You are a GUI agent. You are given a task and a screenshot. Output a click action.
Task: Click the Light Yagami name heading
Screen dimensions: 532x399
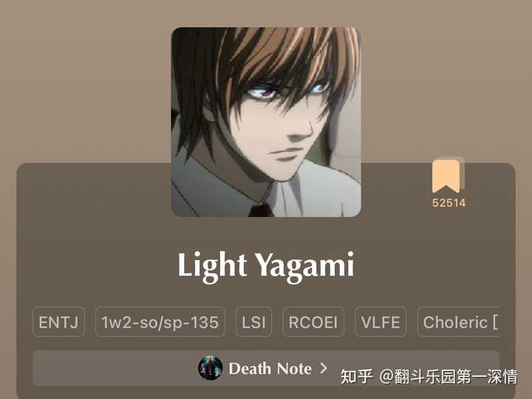[266, 266]
